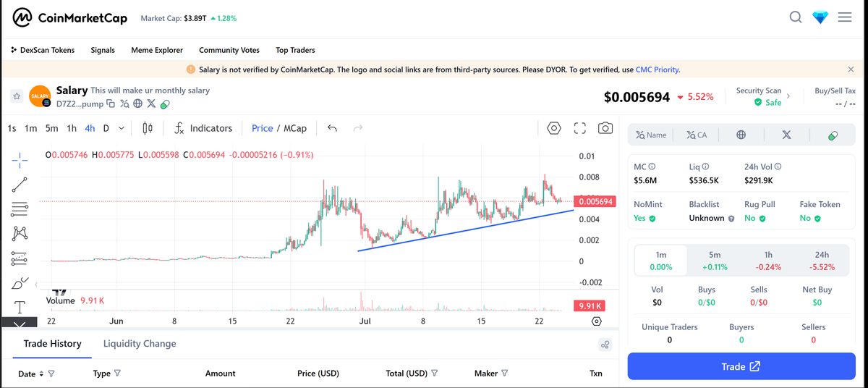This screenshot has width=868, height=388.
Task: Click green pill icon beside token address
Action: tap(165, 104)
